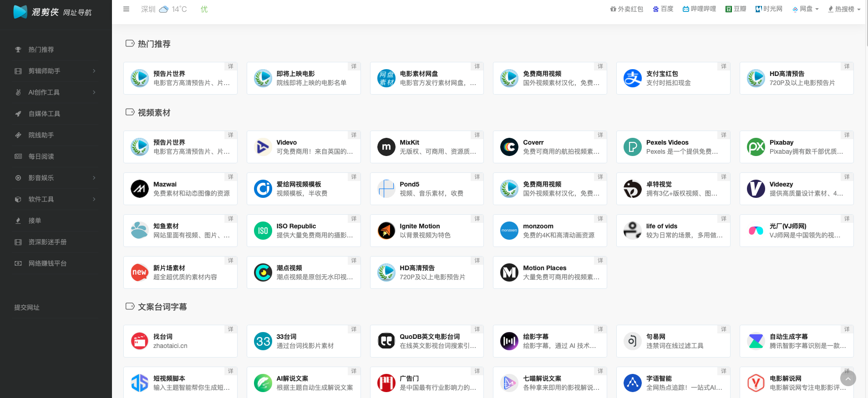Open the Motion Places icon

(509, 272)
